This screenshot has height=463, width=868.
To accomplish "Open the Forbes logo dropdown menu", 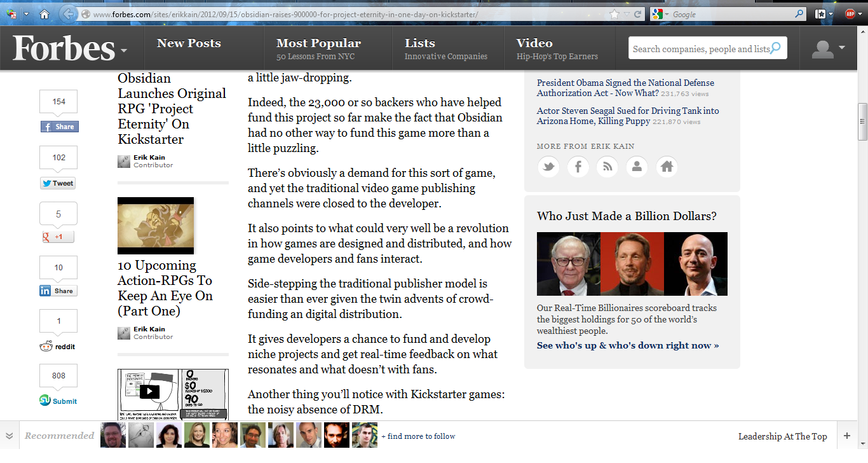I will (x=123, y=51).
